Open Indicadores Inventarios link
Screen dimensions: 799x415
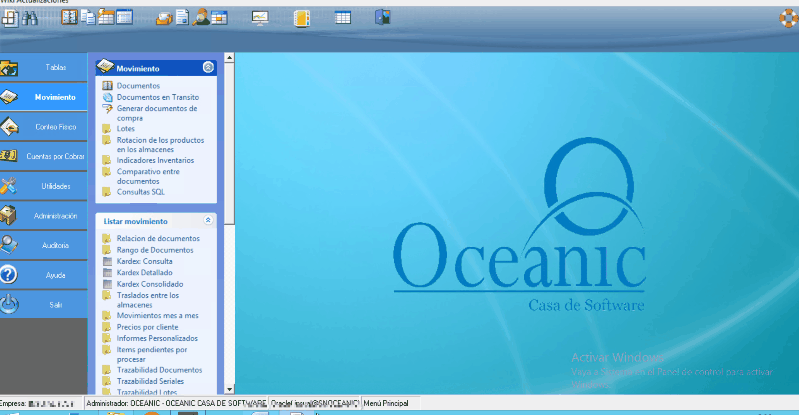coord(155,160)
